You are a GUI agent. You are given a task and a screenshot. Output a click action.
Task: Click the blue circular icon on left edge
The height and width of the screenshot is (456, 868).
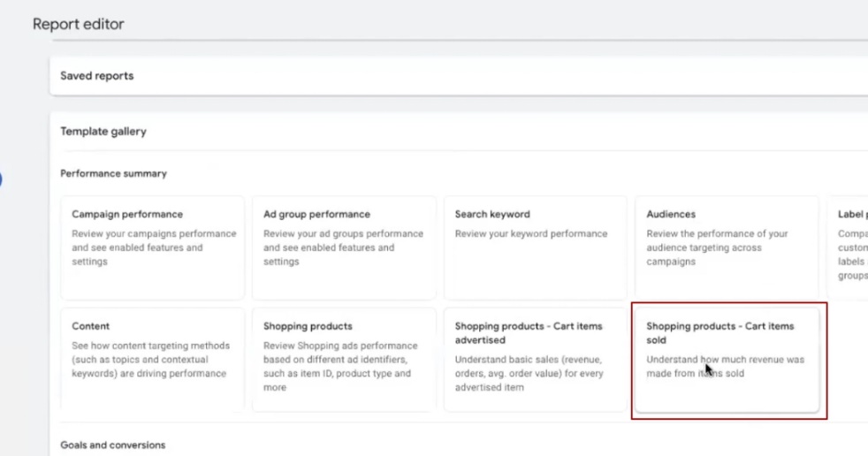tap(1, 180)
